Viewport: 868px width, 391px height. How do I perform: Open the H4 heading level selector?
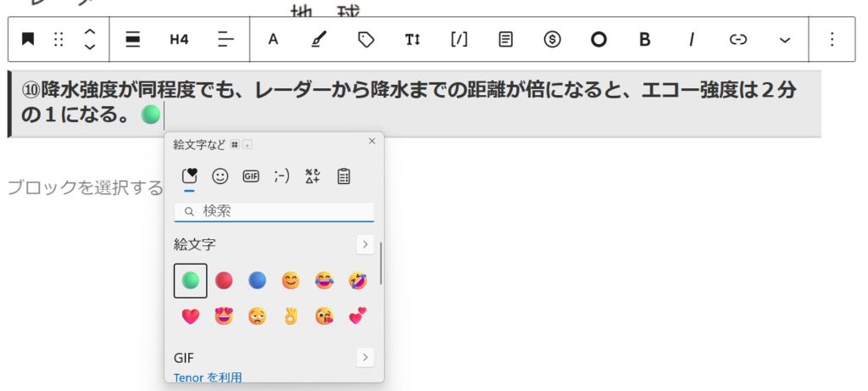(x=179, y=39)
